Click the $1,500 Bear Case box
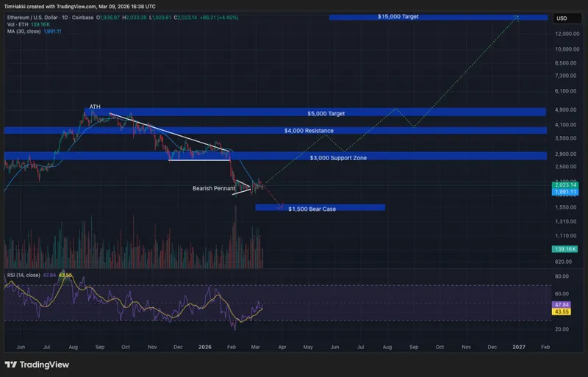 point(320,208)
